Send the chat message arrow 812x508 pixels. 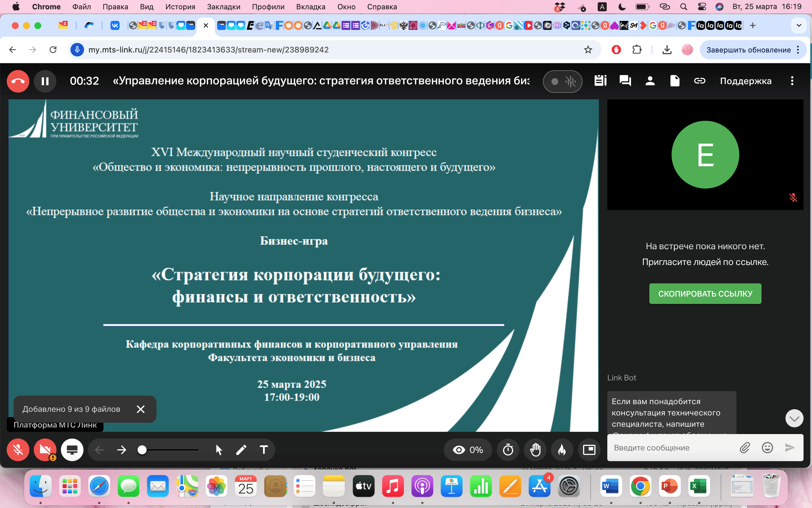(790, 448)
